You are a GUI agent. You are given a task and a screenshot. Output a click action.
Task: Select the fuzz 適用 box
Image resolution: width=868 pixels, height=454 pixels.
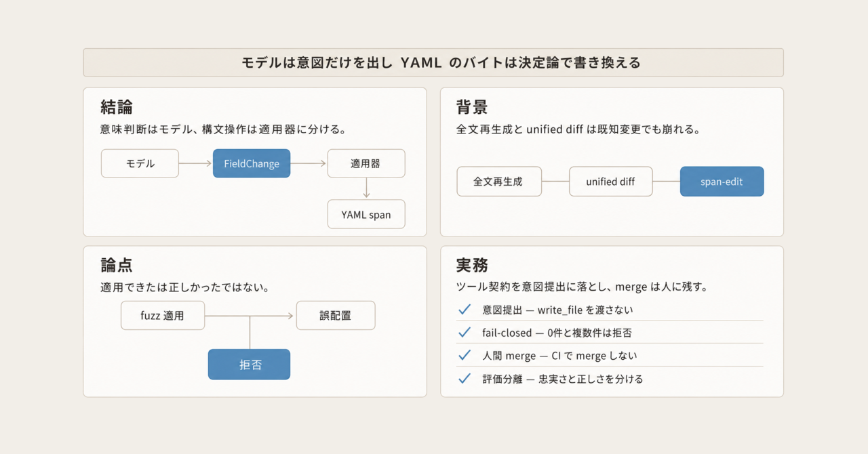point(163,316)
